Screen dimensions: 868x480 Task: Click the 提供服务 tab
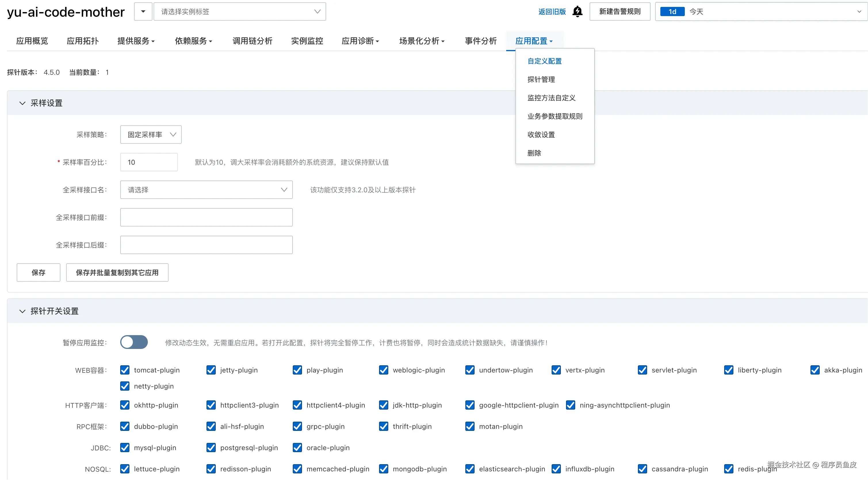click(135, 41)
